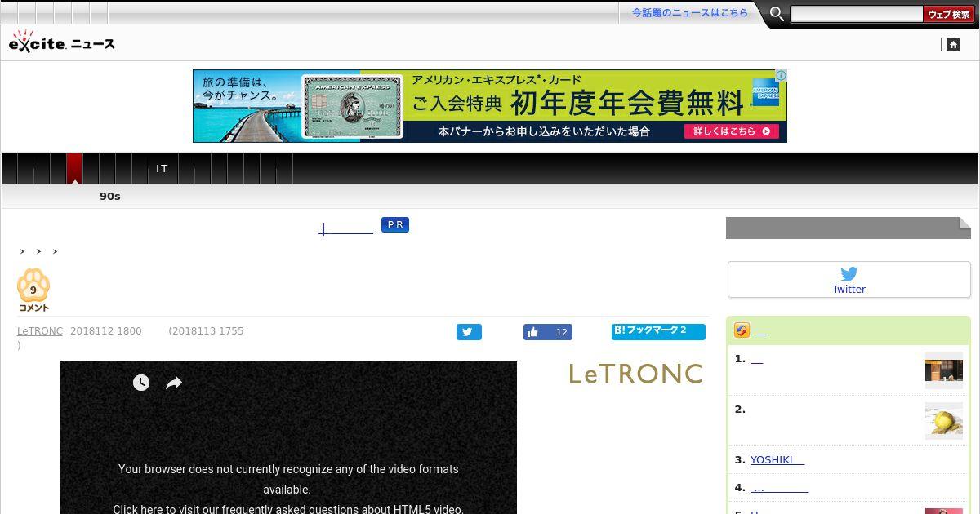
Task: Open the 90s sub-navigation item
Action: [x=110, y=197]
